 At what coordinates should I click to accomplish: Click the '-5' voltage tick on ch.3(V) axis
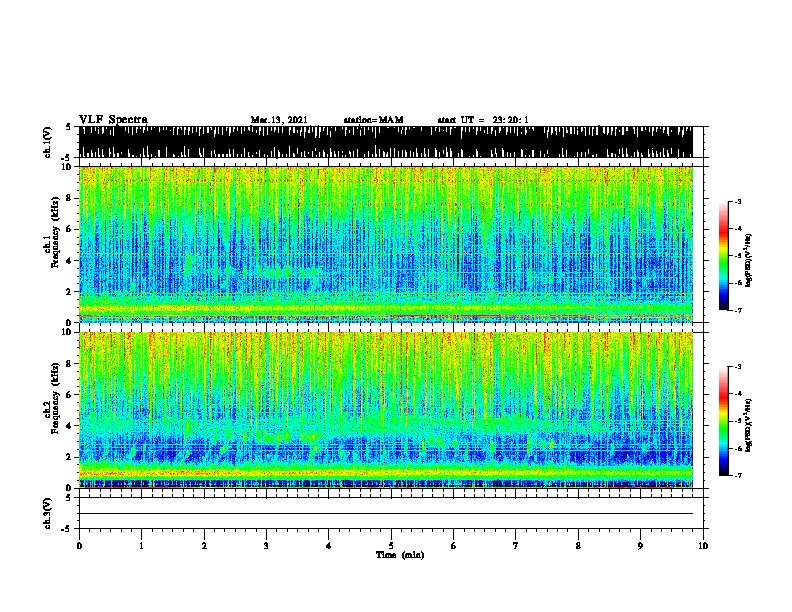67,529
